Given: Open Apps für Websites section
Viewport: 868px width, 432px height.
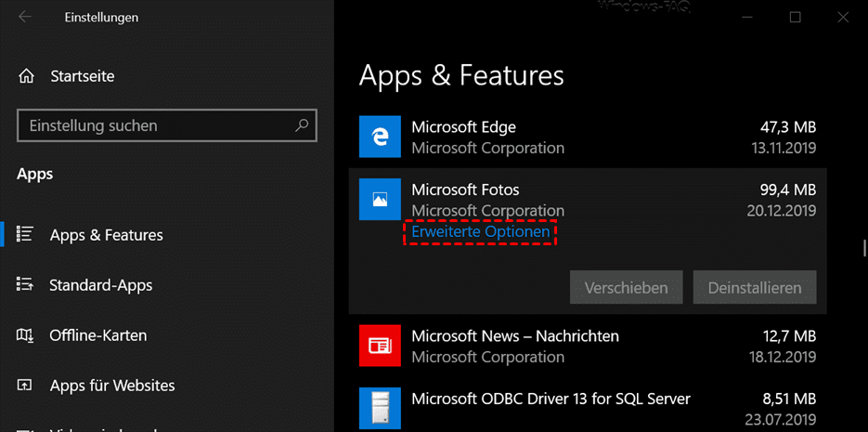Looking at the screenshot, I should click(x=111, y=385).
